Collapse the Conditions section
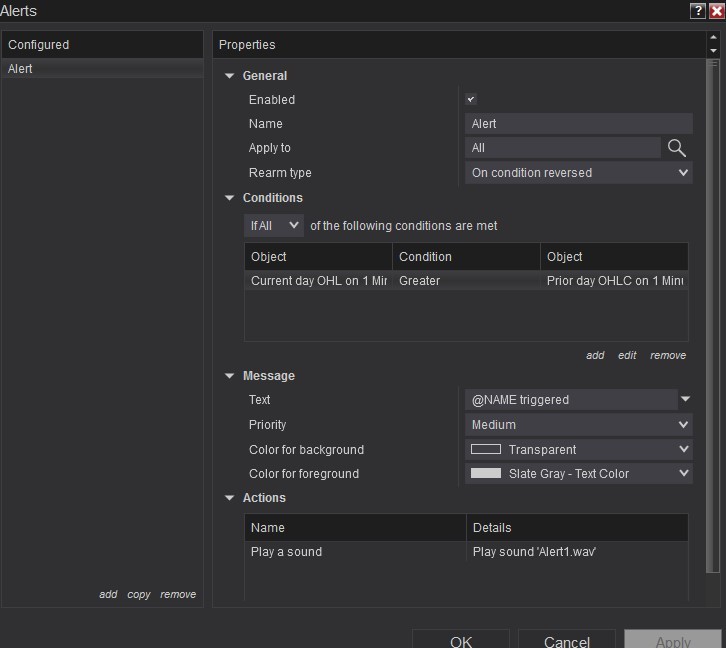The width and height of the screenshot is (726, 648). [230, 198]
